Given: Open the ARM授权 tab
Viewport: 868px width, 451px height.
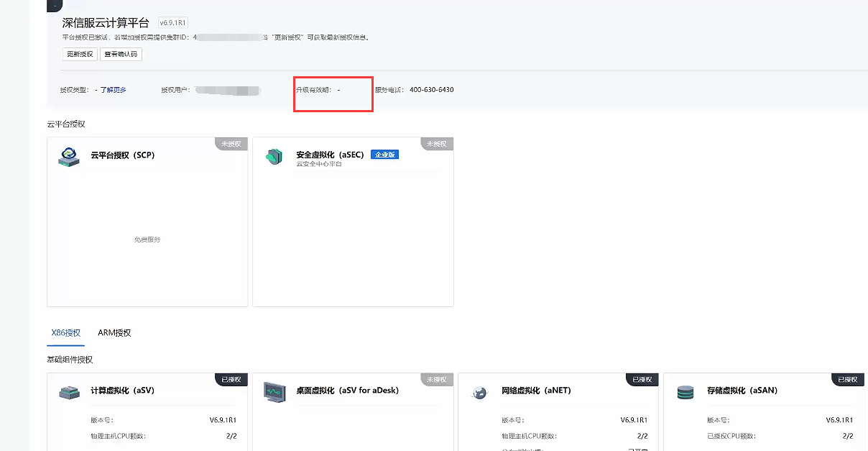Looking at the screenshot, I should (x=114, y=333).
